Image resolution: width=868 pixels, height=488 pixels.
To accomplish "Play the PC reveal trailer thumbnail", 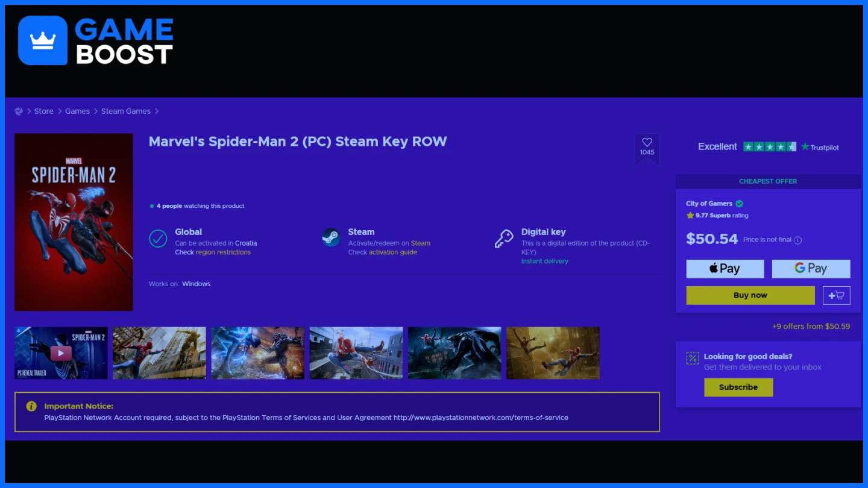I will point(61,353).
